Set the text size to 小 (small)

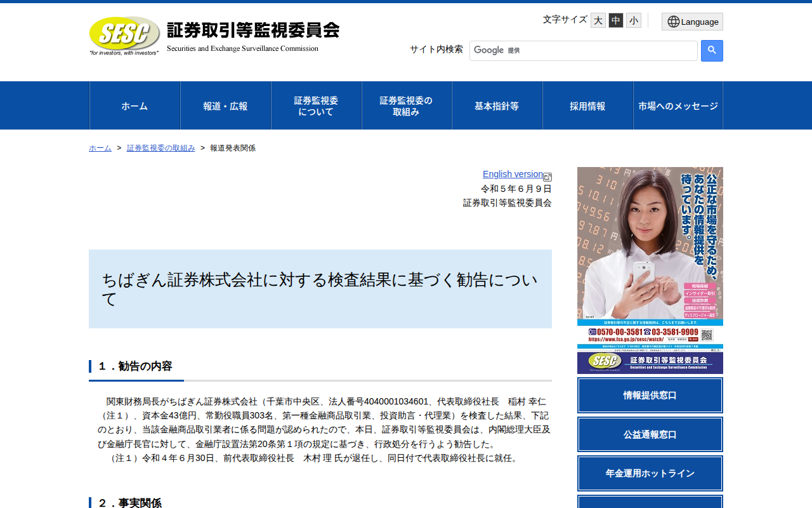pos(634,20)
